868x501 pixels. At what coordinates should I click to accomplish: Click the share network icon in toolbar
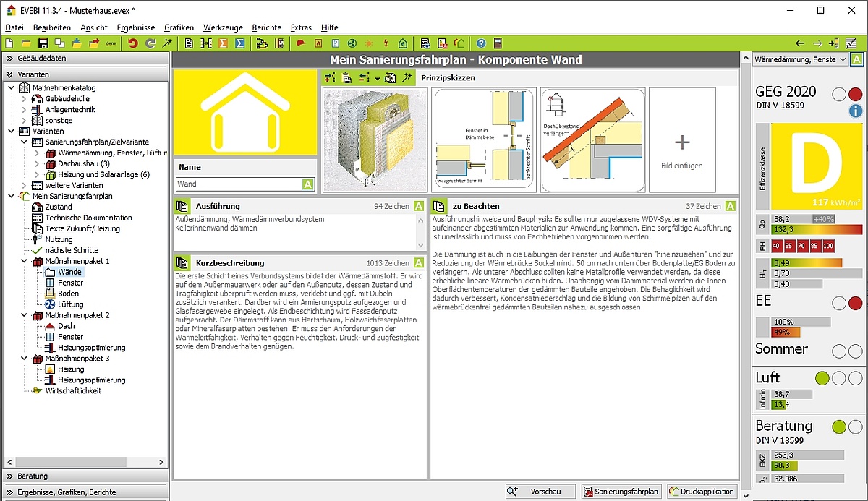coord(352,43)
